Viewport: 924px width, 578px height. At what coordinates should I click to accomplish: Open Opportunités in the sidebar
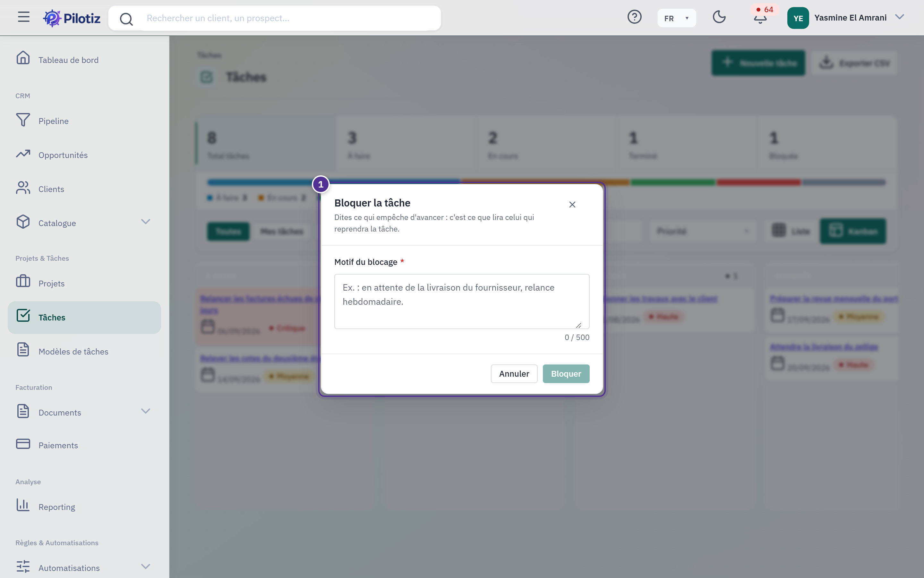pos(84,155)
